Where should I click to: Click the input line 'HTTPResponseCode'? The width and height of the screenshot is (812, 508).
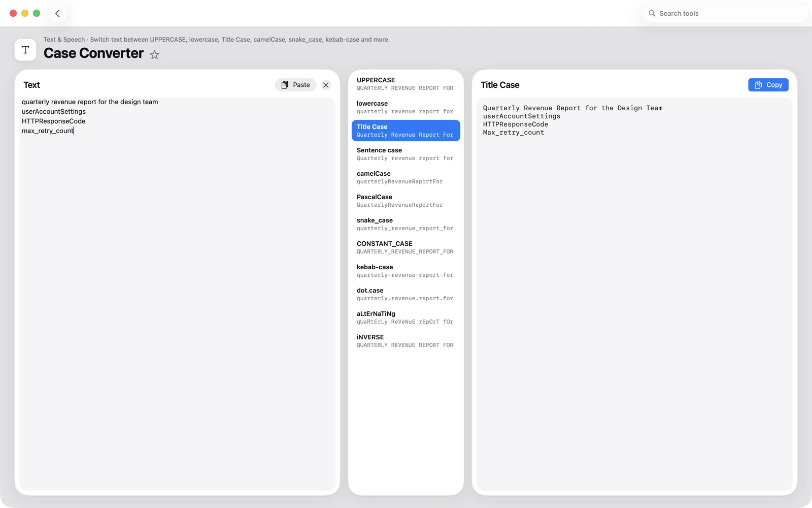pyautogui.click(x=53, y=121)
